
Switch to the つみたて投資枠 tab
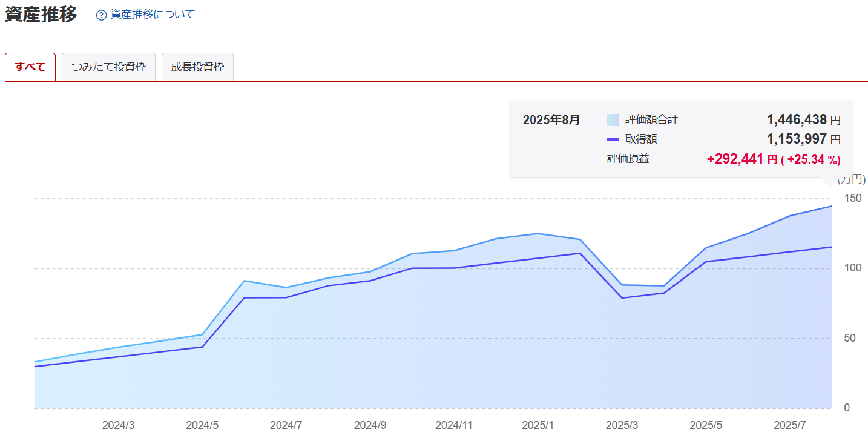109,67
